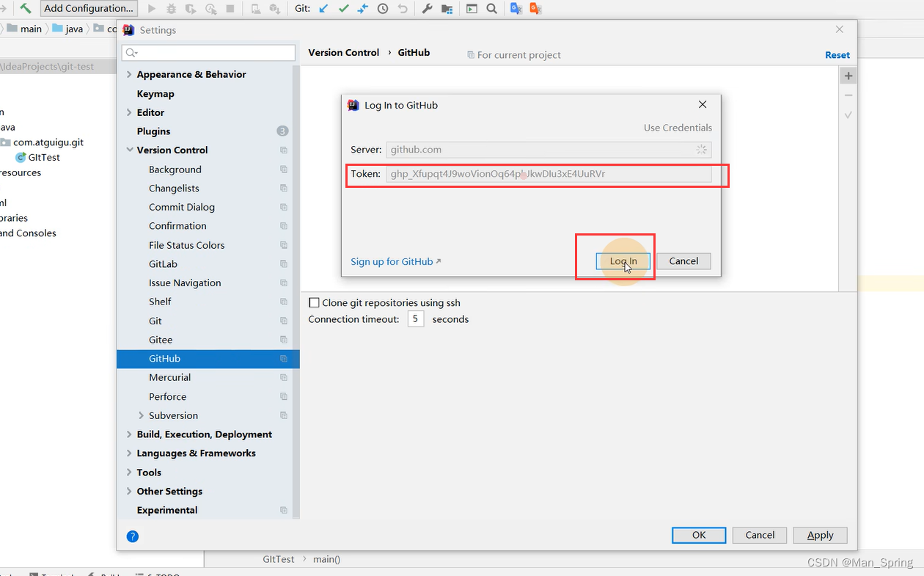Click Log In button in GitHub dialog
This screenshot has height=576, width=924.
(x=623, y=261)
